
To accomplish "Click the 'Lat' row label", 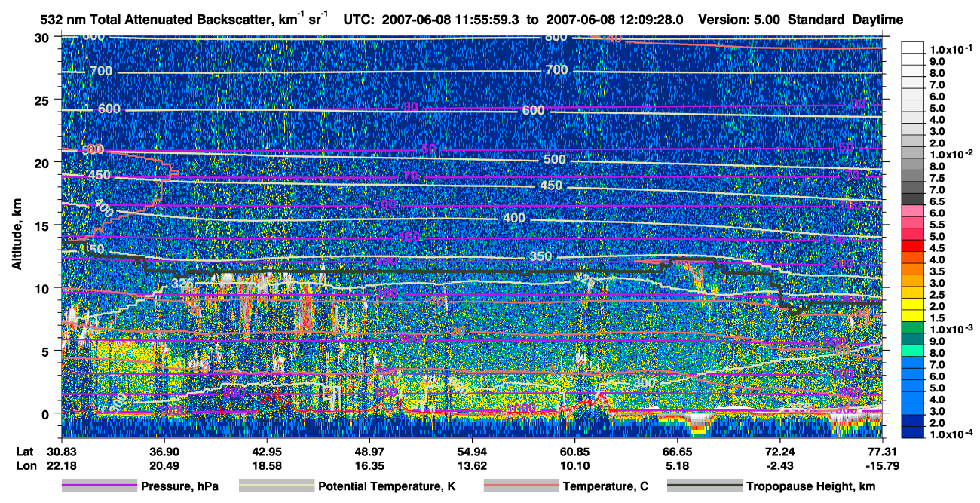I will tap(26, 450).
